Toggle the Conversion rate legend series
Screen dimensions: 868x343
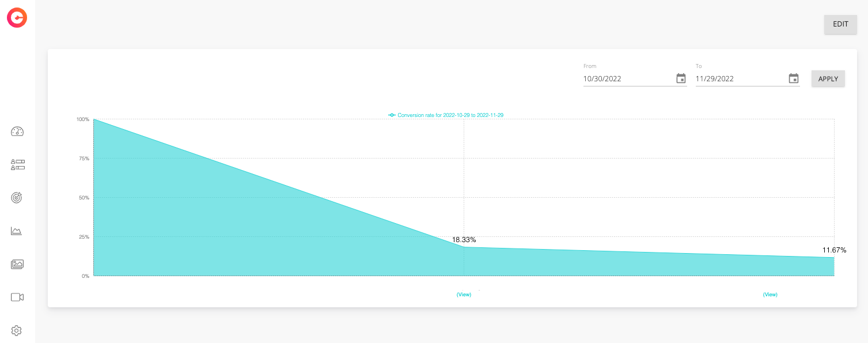[446, 115]
